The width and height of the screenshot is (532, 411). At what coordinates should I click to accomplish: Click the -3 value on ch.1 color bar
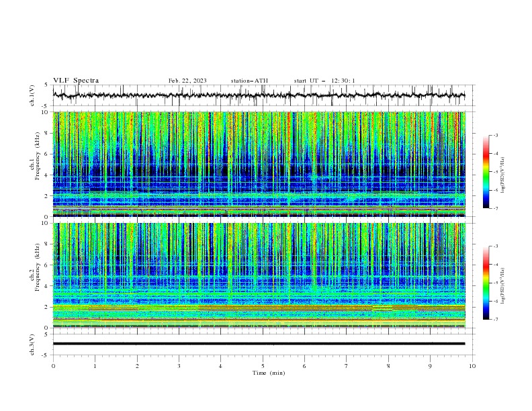495,135
